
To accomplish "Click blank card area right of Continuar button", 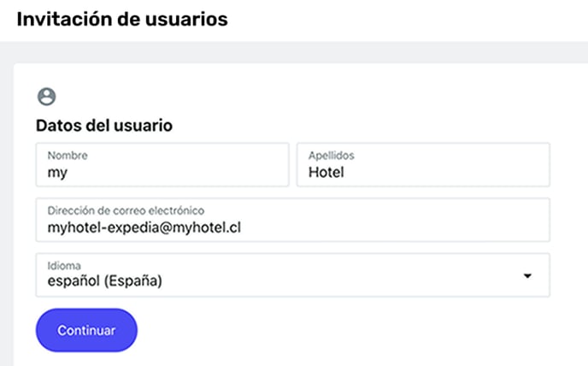I will coord(338,330).
